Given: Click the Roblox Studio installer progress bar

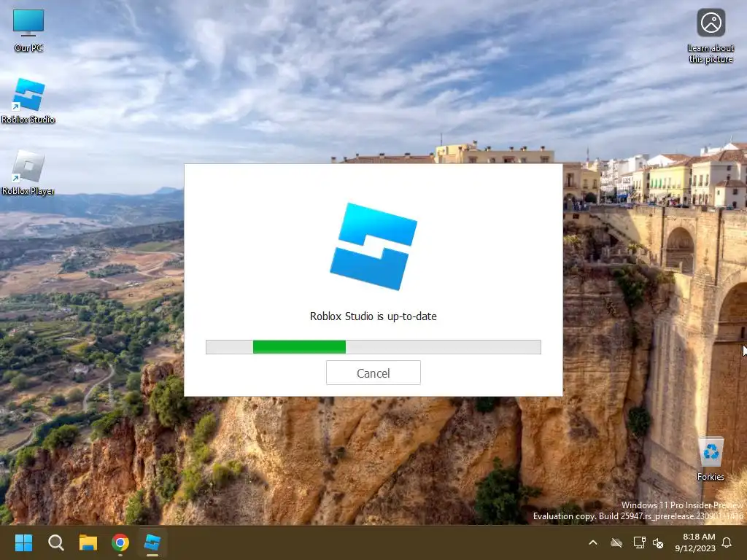Looking at the screenshot, I should coord(373,347).
